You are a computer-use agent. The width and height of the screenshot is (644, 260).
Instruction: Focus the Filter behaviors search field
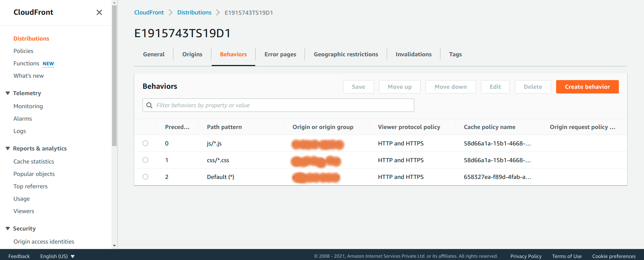(278, 105)
